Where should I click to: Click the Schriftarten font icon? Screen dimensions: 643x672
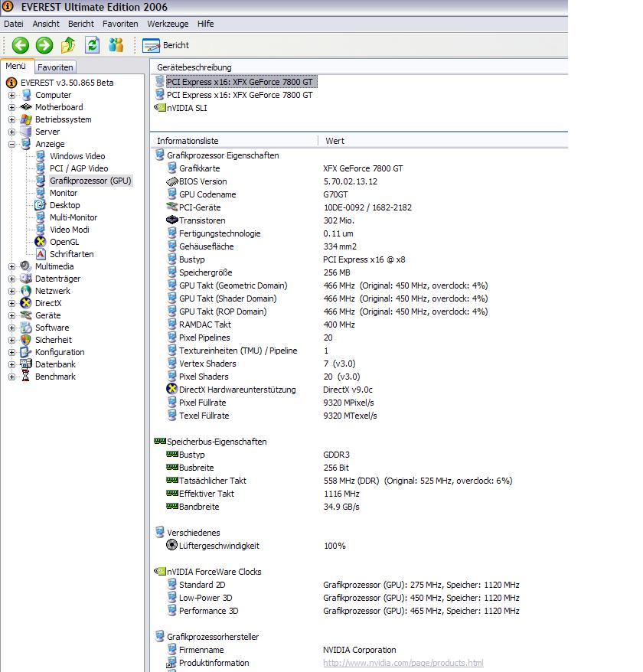(x=41, y=254)
